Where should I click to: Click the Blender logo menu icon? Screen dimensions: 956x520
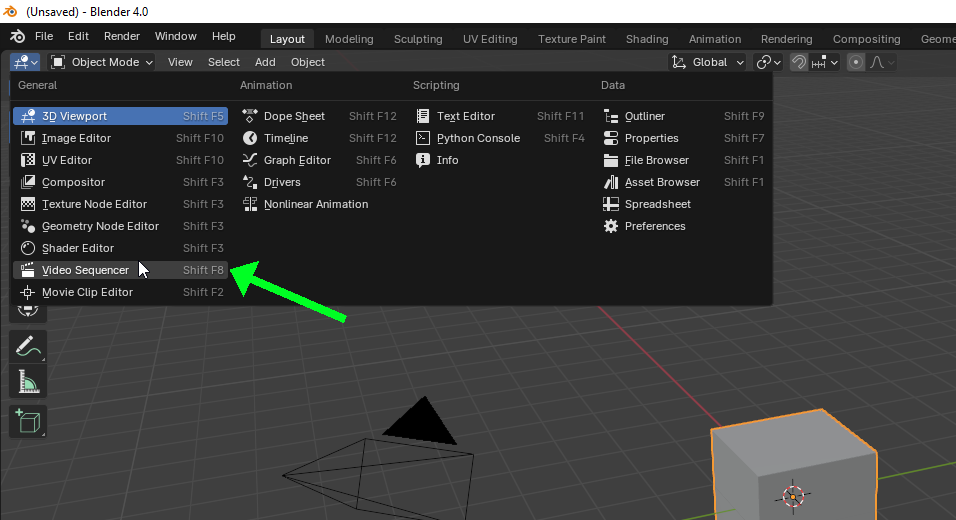pyautogui.click(x=18, y=37)
